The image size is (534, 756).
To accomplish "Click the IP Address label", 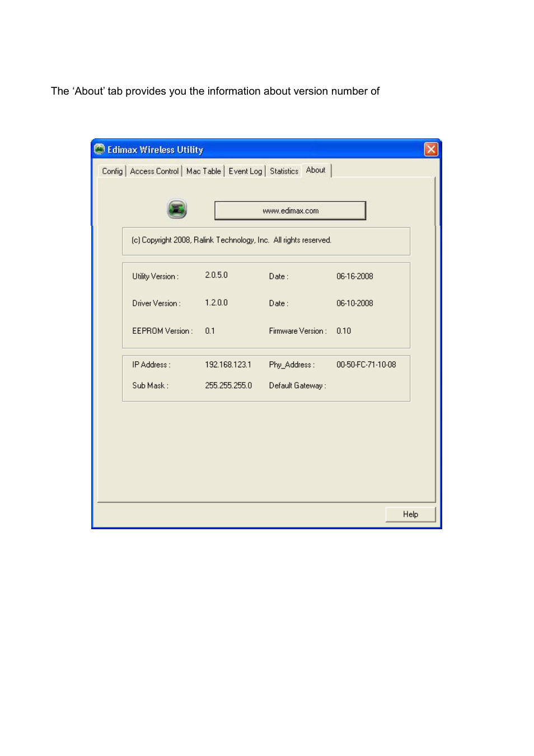I will tap(151, 365).
